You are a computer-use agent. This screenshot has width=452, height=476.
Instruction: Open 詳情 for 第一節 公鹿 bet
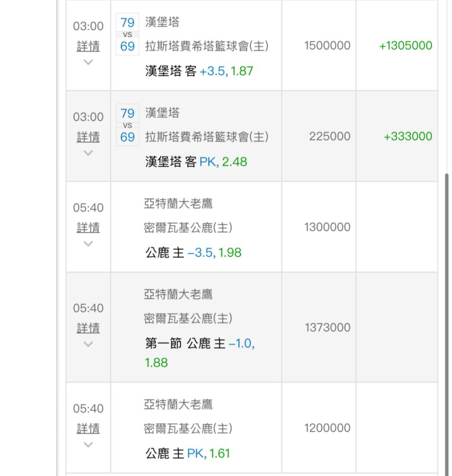click(x=88, y=328)
